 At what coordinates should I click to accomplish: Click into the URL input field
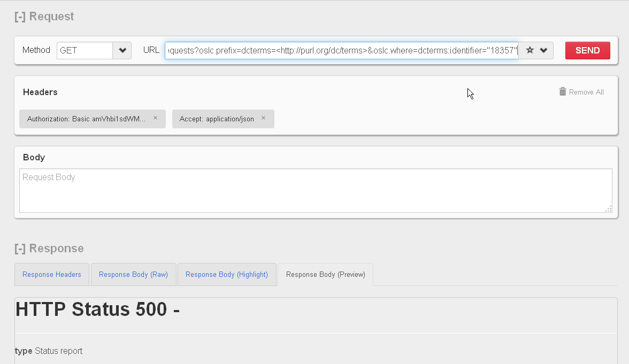click(x=342, y=50)
